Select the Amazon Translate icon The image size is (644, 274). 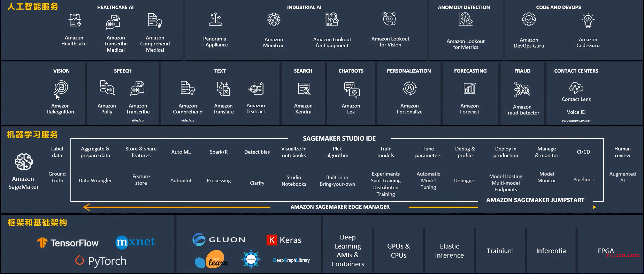click(223, 88)
